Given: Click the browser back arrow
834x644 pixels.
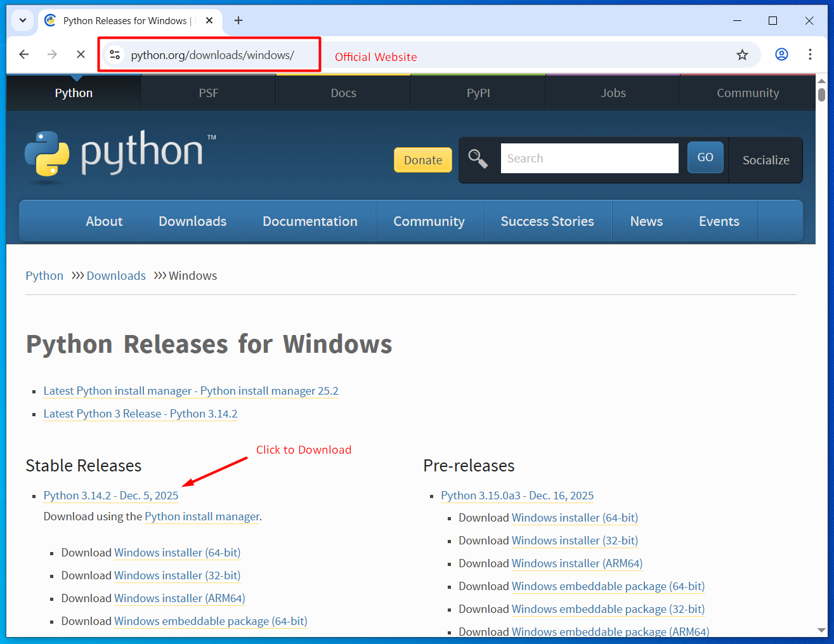Looking at the screenshot, I should coord(24,55).
